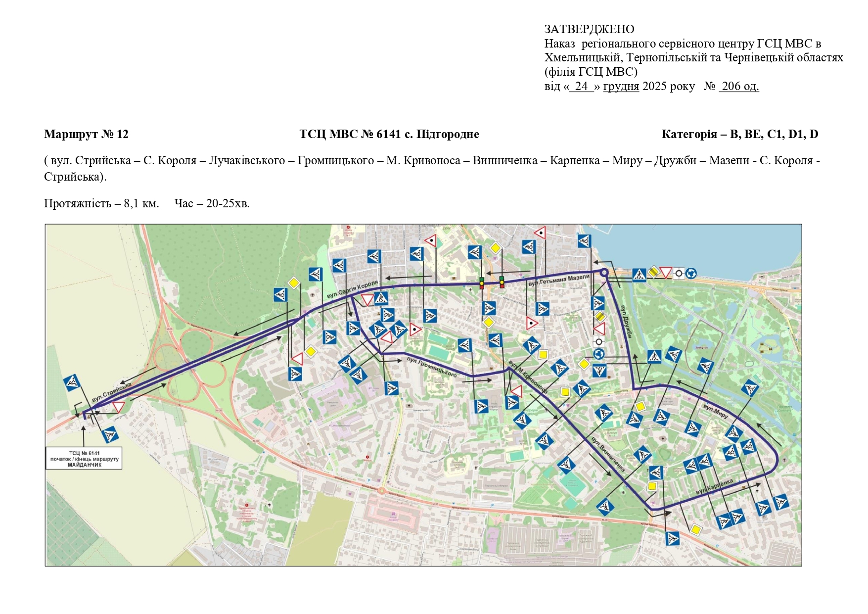Click the blue roundabout sign left of вул.Дружби
The width and height of the screenshot is (868, 614).
[599, 354]
